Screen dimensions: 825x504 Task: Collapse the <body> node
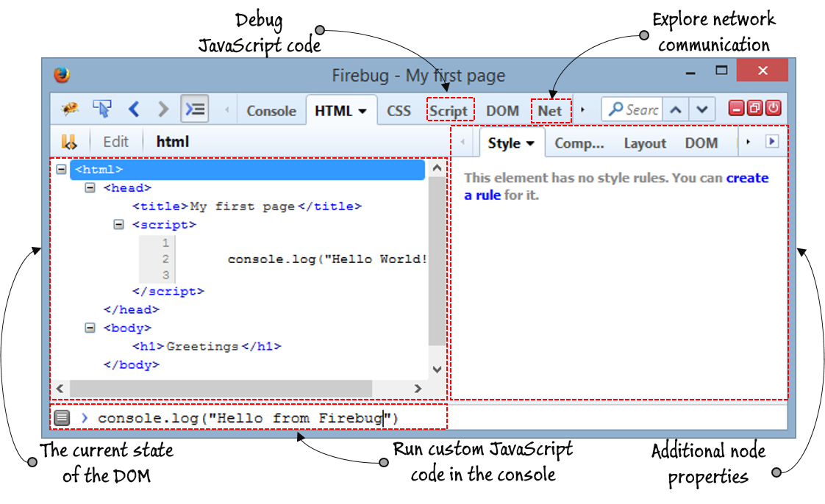pyautogui.click(x=90, y=328)
